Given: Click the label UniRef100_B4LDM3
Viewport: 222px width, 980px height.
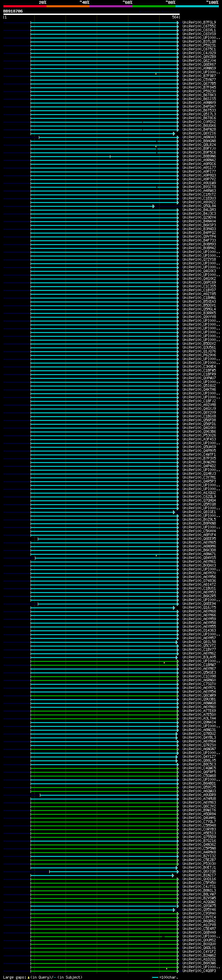Looking at the screenshot, I should 199,210.
